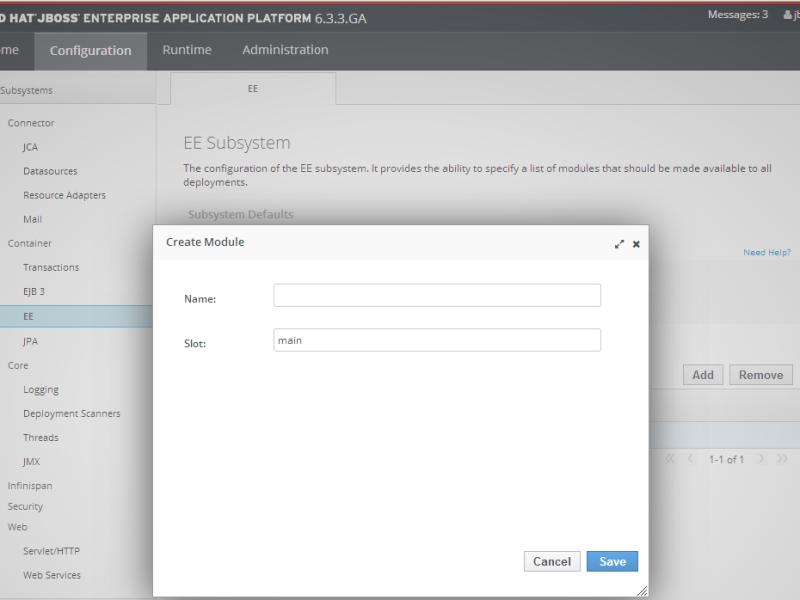Click the EE Subsystem heading
This screenshot has height=600, width=800.
pos(237,143)
